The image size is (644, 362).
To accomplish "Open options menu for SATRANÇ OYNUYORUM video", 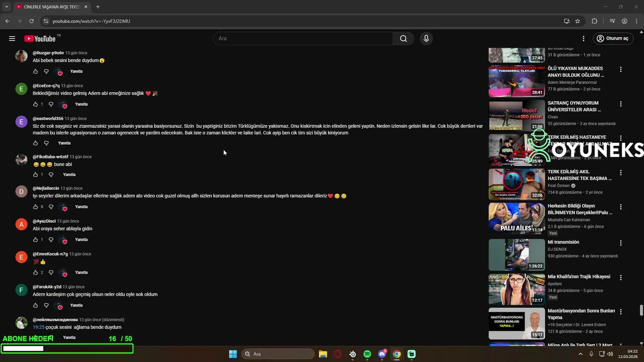I will tap(621, 104).
